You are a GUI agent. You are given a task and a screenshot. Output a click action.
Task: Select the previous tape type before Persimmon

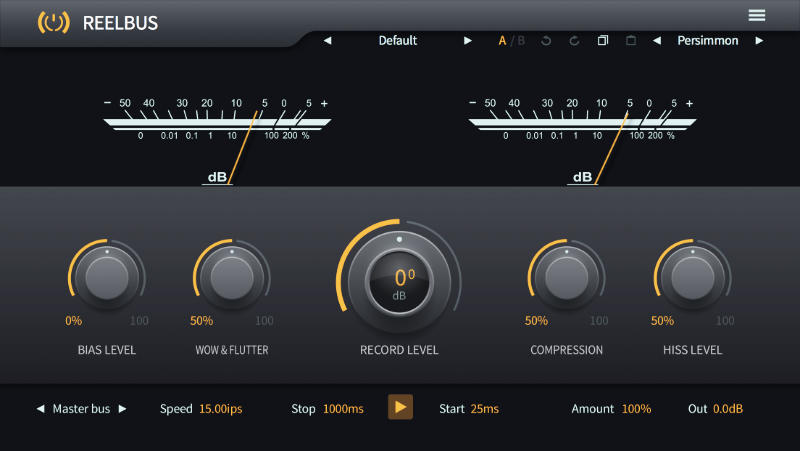[x=657, y=40]
